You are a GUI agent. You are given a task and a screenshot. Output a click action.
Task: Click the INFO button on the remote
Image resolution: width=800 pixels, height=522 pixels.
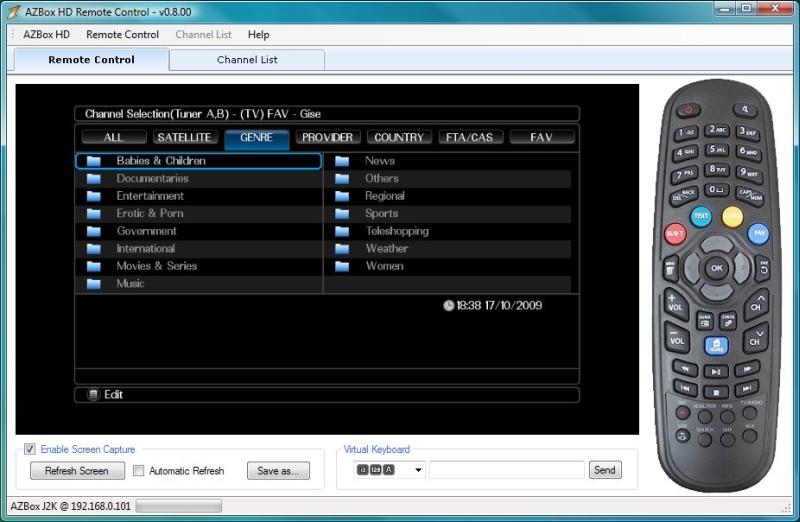[x=728, y=416]
